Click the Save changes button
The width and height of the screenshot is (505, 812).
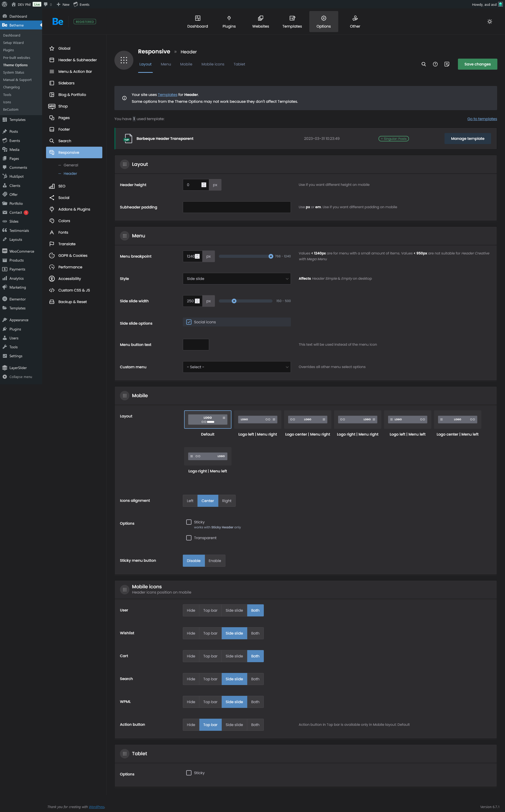(x=477, y=64)
